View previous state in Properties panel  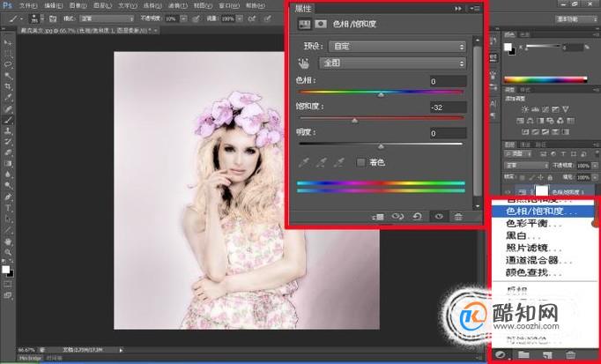click(x=397, y=217)
